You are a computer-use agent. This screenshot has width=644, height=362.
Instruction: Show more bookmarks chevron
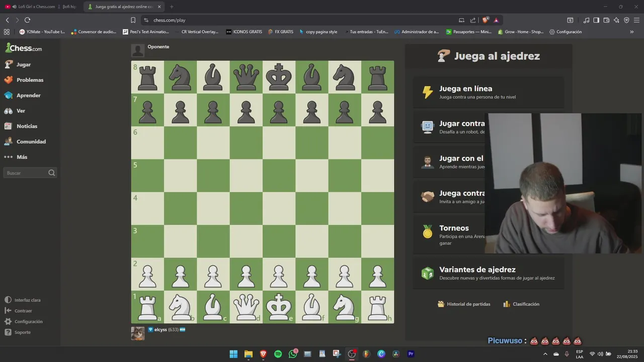(x=632, y=32)
